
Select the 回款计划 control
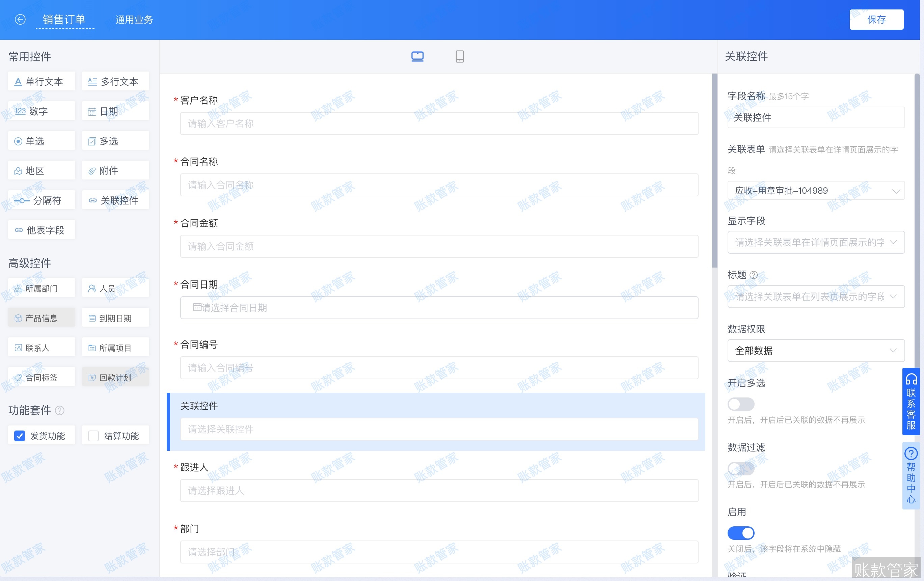(115, 377)
